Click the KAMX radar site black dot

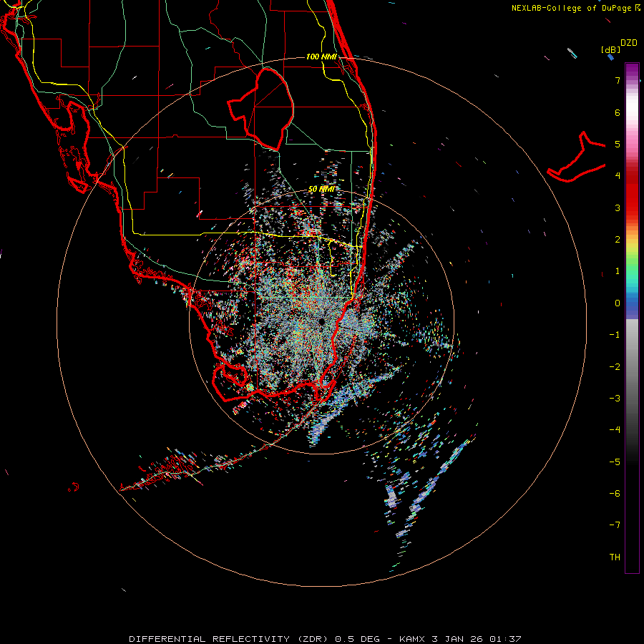(x=321, y=321)
